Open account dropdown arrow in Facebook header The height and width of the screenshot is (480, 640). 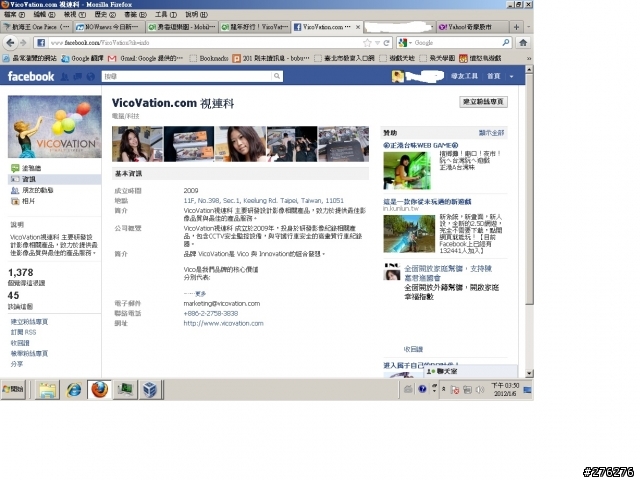pos(511,76)
